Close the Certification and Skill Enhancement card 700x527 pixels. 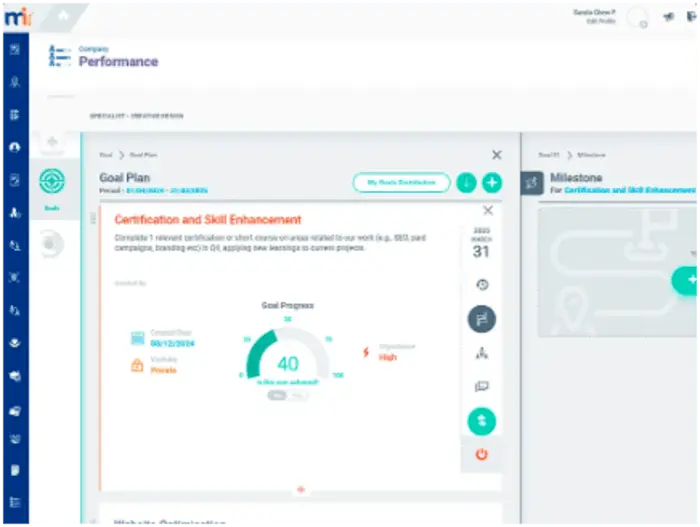tap(488, 210)
